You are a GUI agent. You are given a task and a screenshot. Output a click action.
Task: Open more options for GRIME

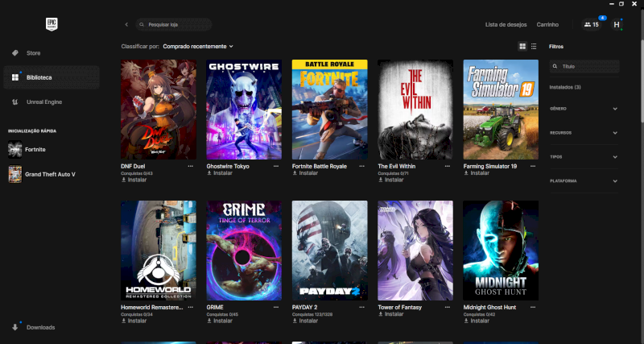coord(276,307)
